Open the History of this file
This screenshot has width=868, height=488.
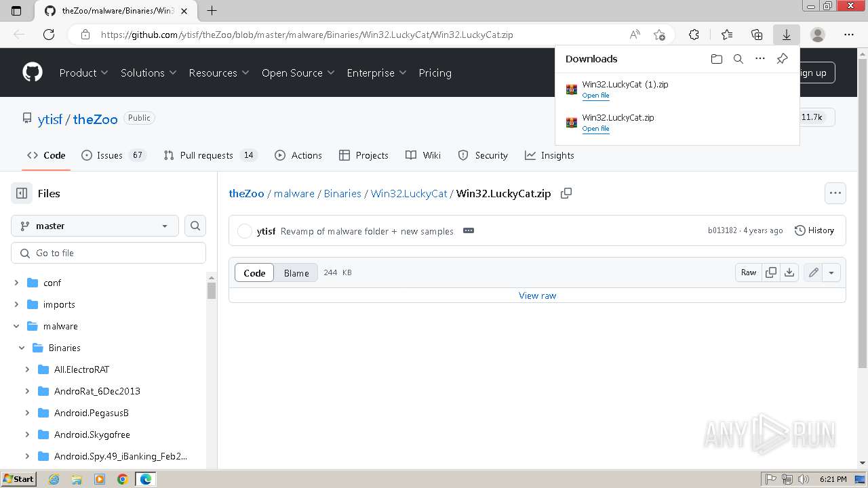coord(814,230)
